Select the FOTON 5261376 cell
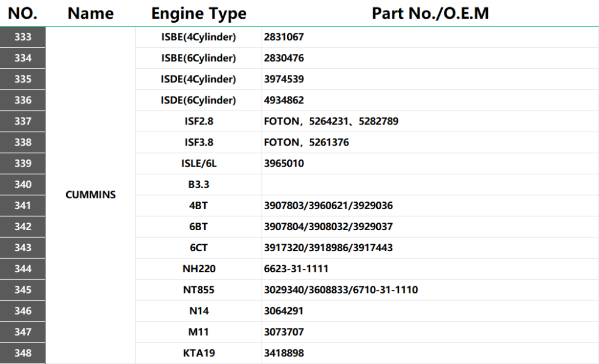599x364 pixels. click(430, 143)
